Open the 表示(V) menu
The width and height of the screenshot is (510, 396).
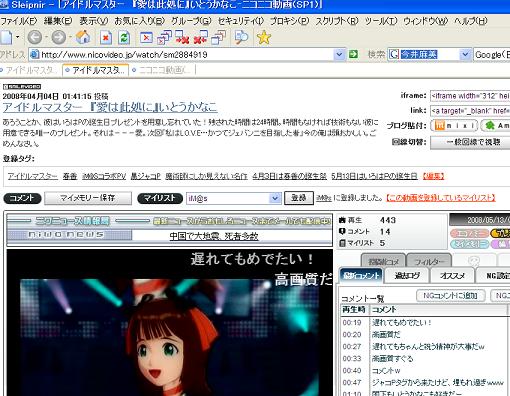pos(94,21)
